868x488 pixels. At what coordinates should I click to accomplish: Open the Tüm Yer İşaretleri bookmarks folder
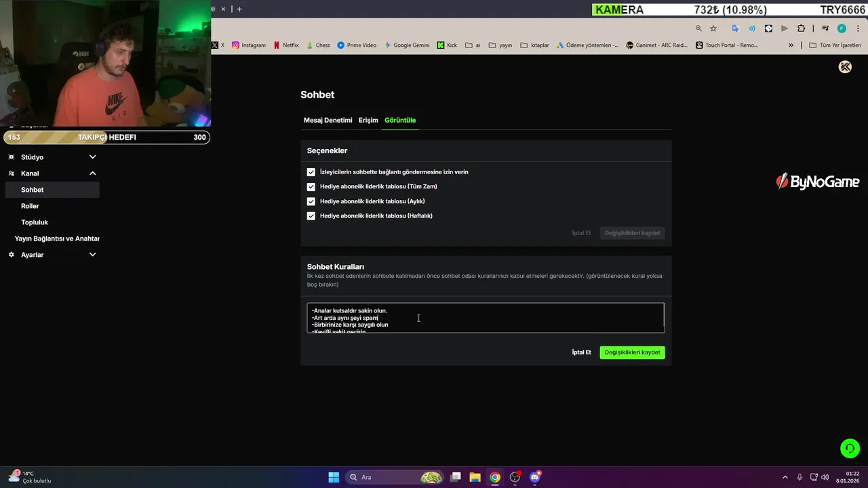[835, 45]
